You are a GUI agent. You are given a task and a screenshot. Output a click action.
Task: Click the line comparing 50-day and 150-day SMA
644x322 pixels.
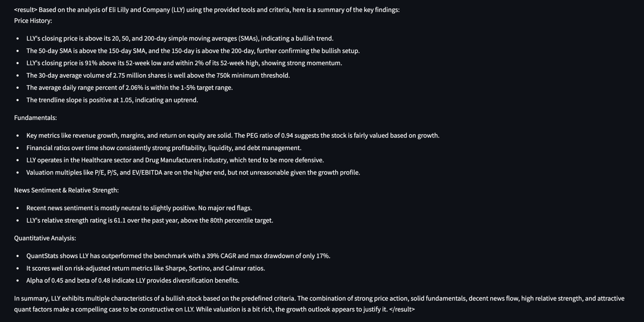click(x=193, y=51)
